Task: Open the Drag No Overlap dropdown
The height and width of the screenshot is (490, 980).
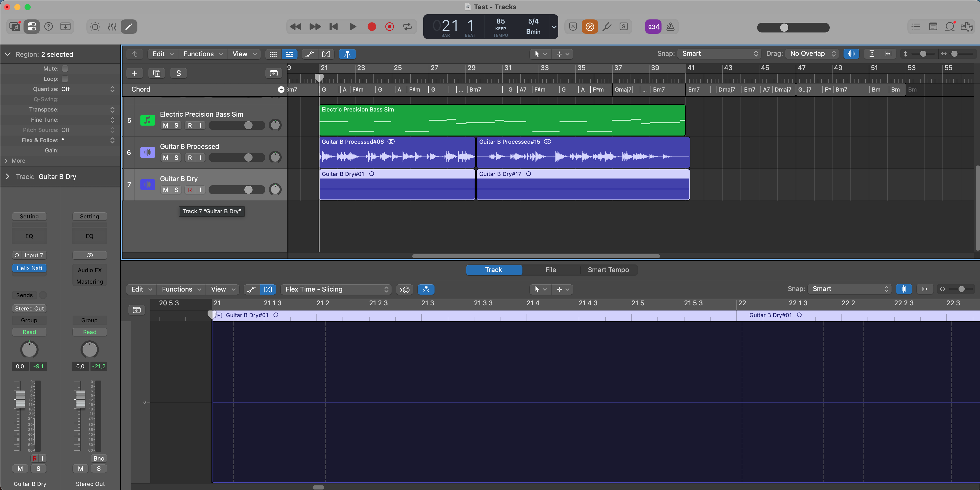Action: 812,54
